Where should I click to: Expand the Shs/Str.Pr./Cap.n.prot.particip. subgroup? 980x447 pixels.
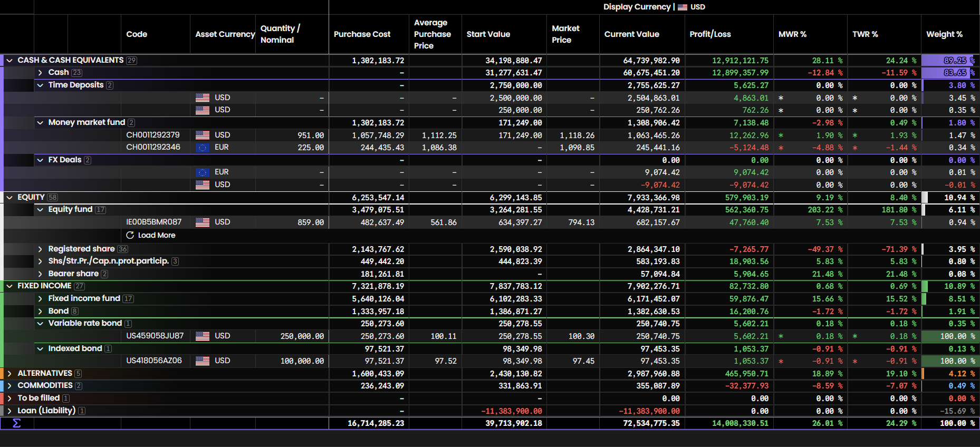pyautogui.click(x=40, y=261)
